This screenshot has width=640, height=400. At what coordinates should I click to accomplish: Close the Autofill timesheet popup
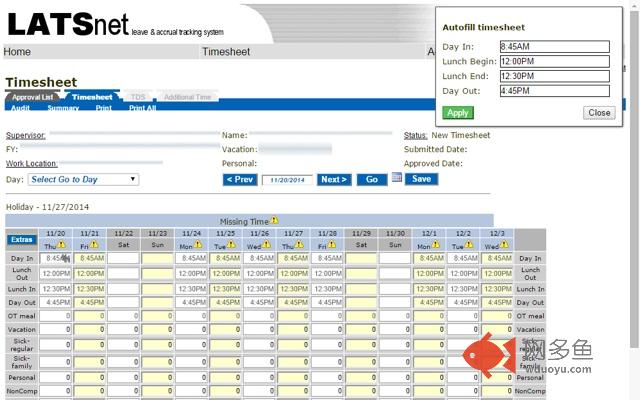(599, 113)
